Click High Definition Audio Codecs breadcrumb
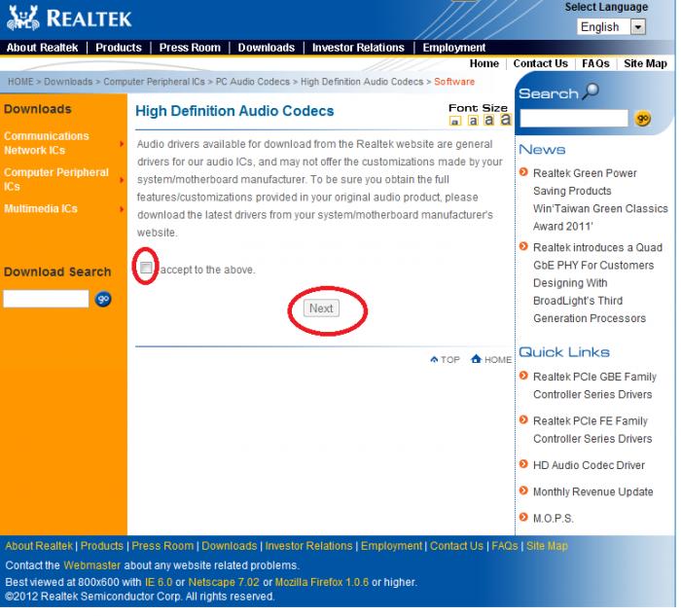 [x=362, y=82]
